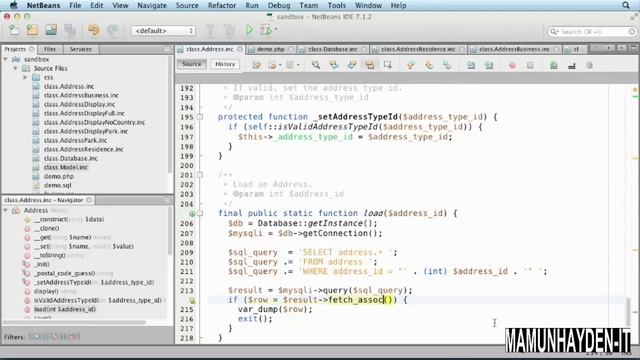Viewport: 640px width, 360px height.
Task: Expand the css folder
Action: pos(25,77)
